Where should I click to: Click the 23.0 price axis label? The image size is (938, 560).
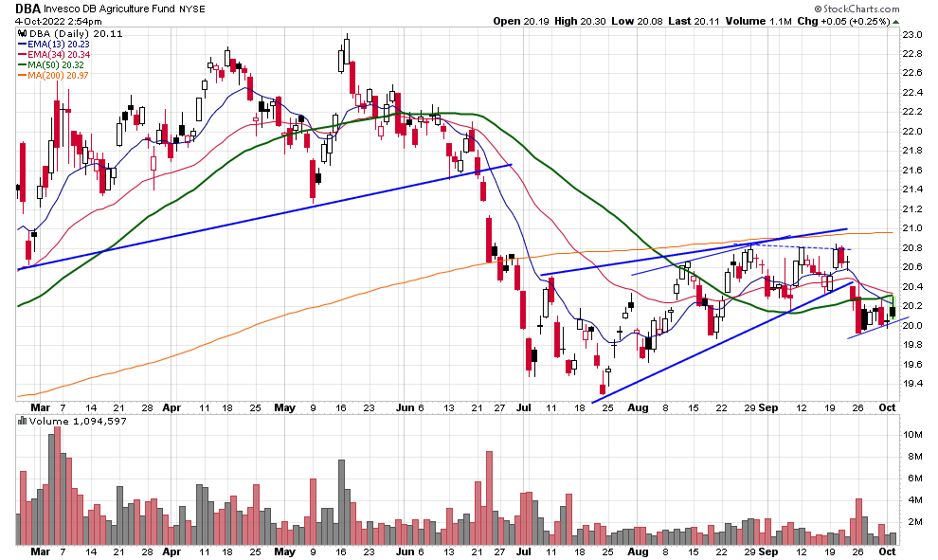[912, 35]
